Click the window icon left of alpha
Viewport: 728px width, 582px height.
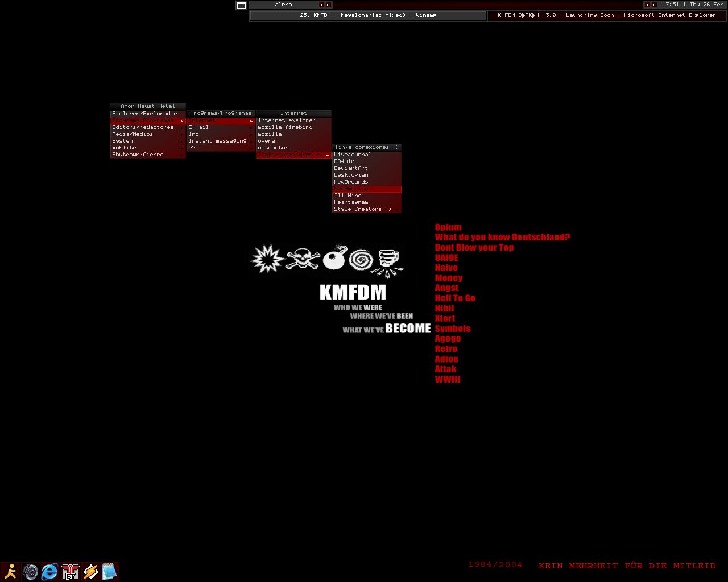click(x=241, y=5)
